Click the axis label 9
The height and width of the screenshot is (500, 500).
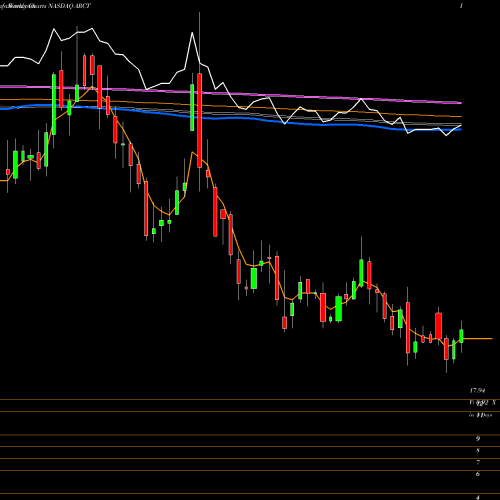pos(478,439)
